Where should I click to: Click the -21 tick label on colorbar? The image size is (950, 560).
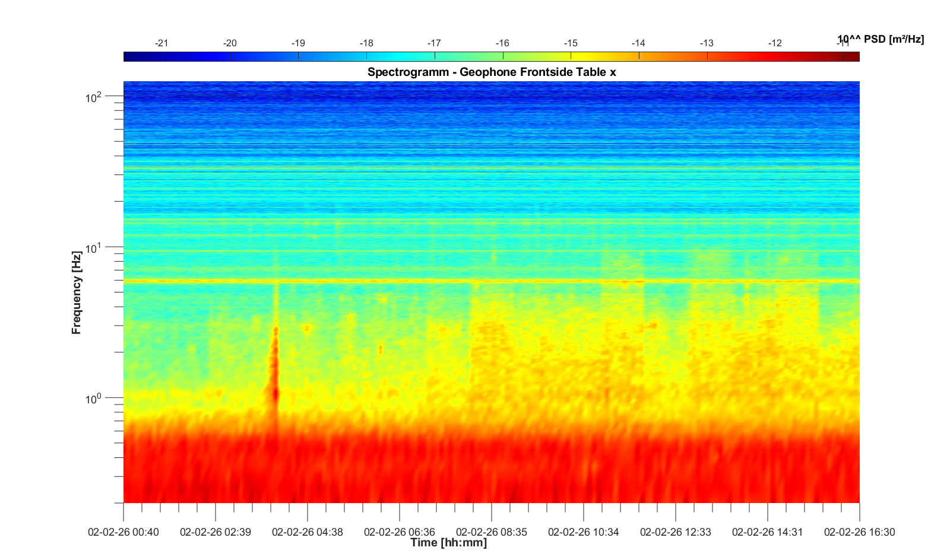click(x=161, y=43)
